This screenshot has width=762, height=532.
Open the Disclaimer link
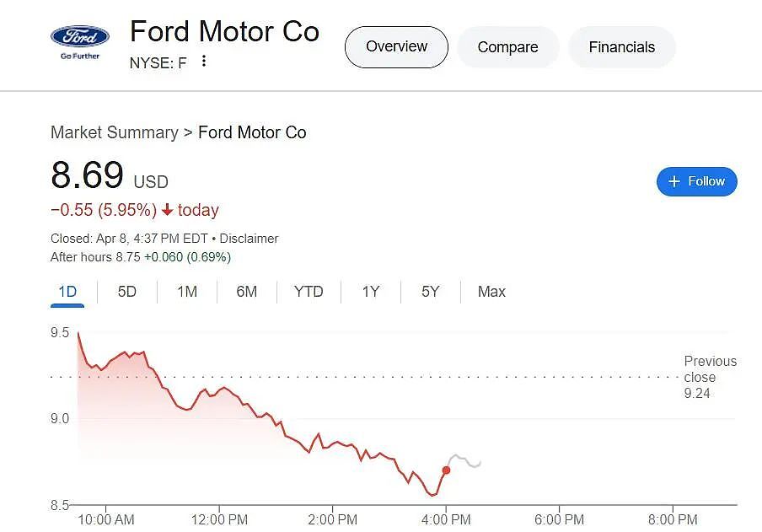tap(249, 239)
